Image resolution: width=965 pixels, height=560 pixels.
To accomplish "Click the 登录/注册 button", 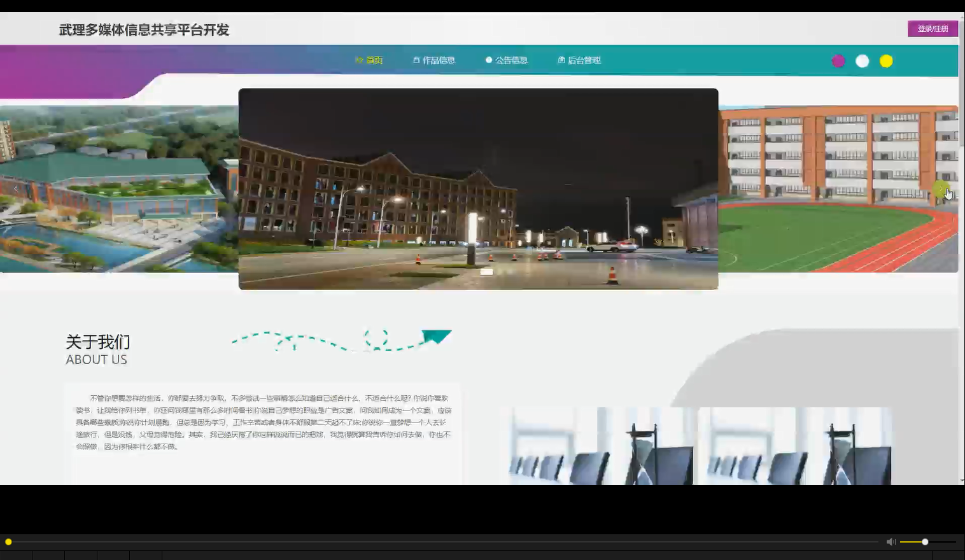I will 932,28.
